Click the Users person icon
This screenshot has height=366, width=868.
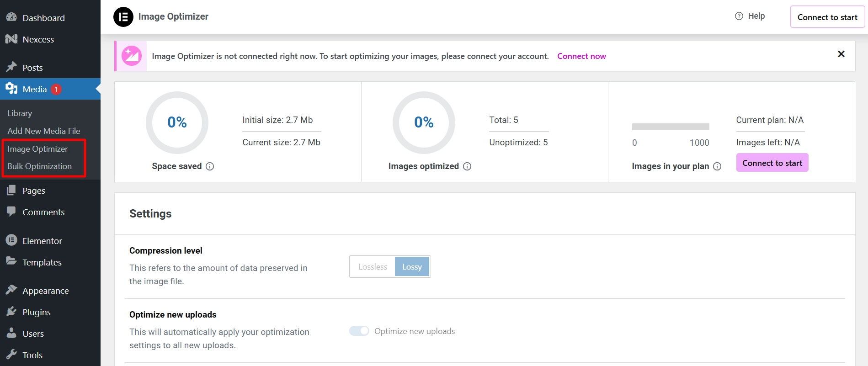click(11, 333)
